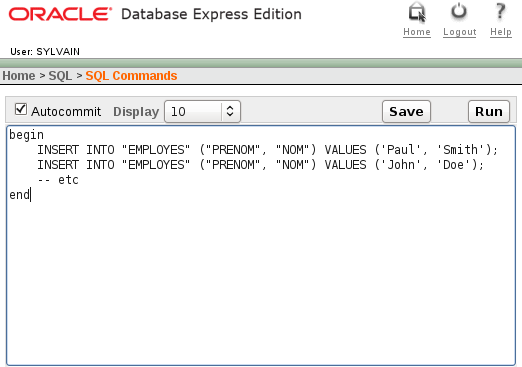Image resolution: width=522 pixels, height=367 pixels.
Task: Click the Save button
Action: tap(406, 111)
